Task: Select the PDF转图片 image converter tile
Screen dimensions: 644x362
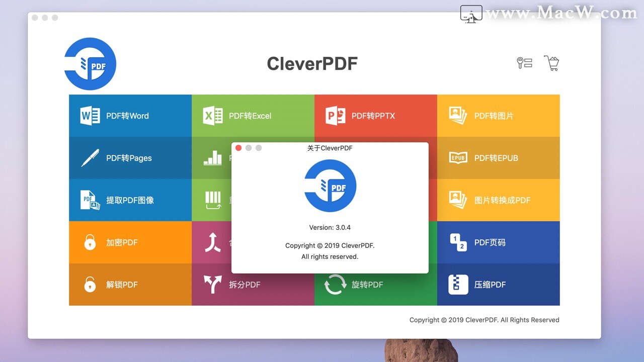Action: pos(499,116)
